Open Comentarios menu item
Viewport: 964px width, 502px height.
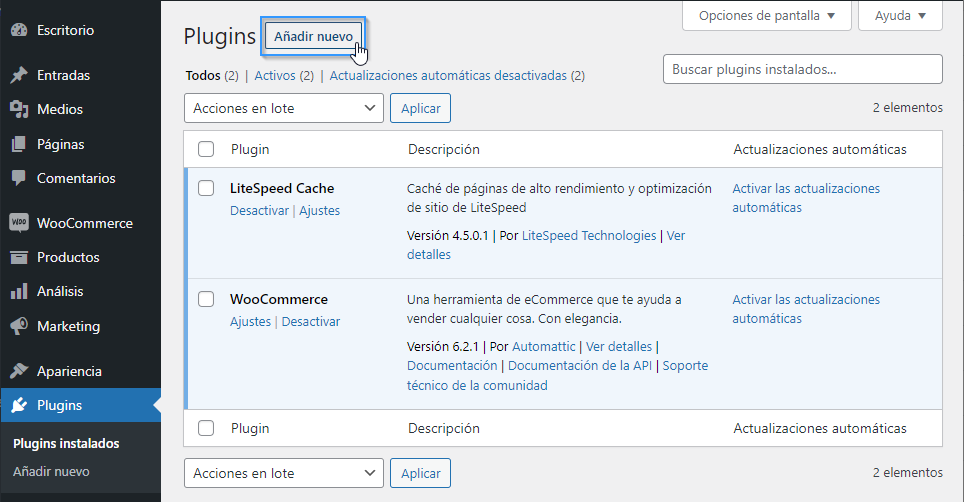coord(76,178)
